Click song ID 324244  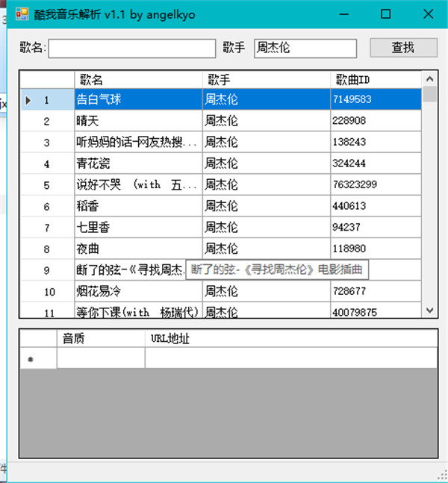coord(376,163)
